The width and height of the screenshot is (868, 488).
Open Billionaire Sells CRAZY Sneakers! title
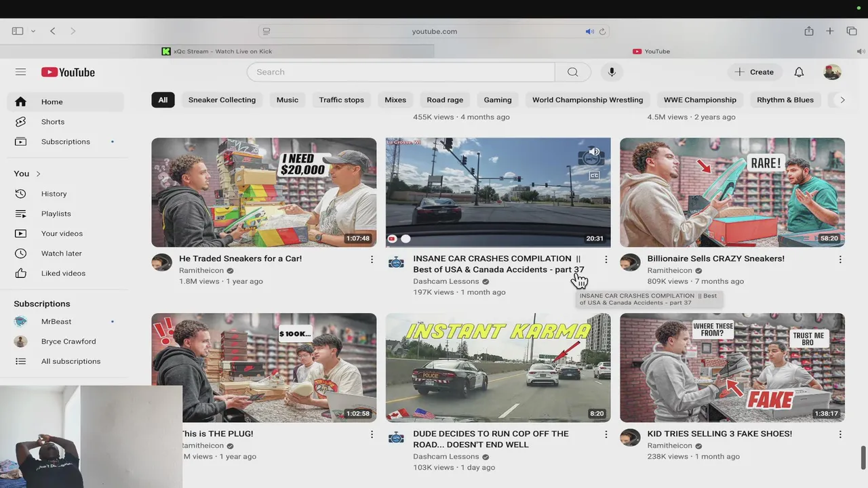click(716, 258)
